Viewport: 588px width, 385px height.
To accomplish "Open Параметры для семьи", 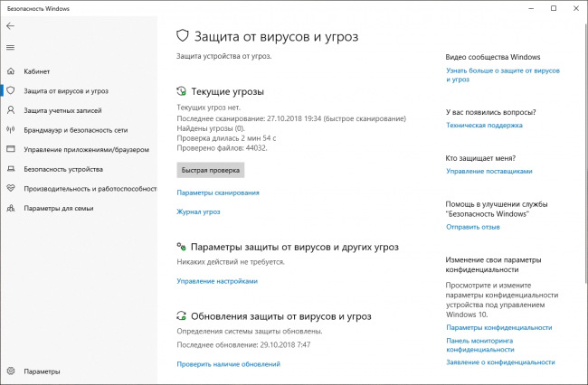I will point(59,208).
